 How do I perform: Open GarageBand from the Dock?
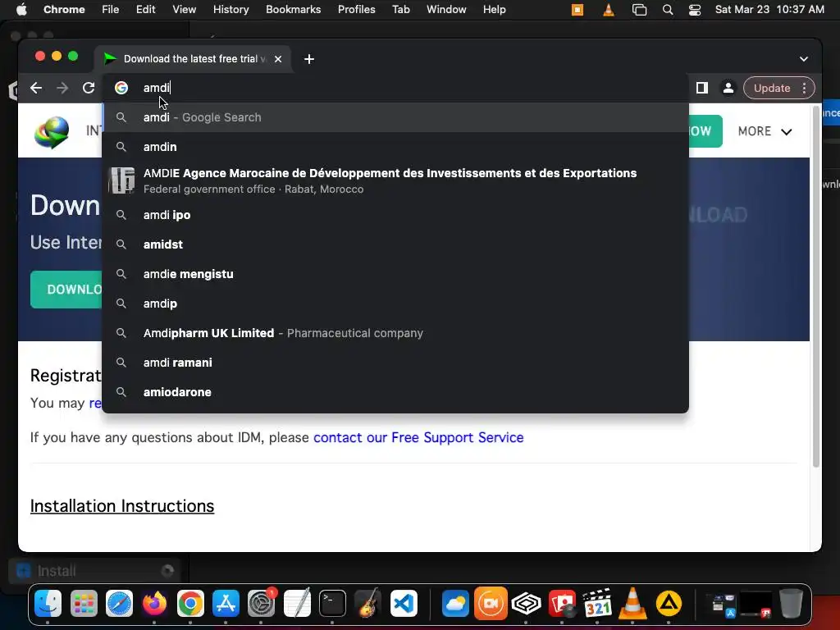coord(368,605)
